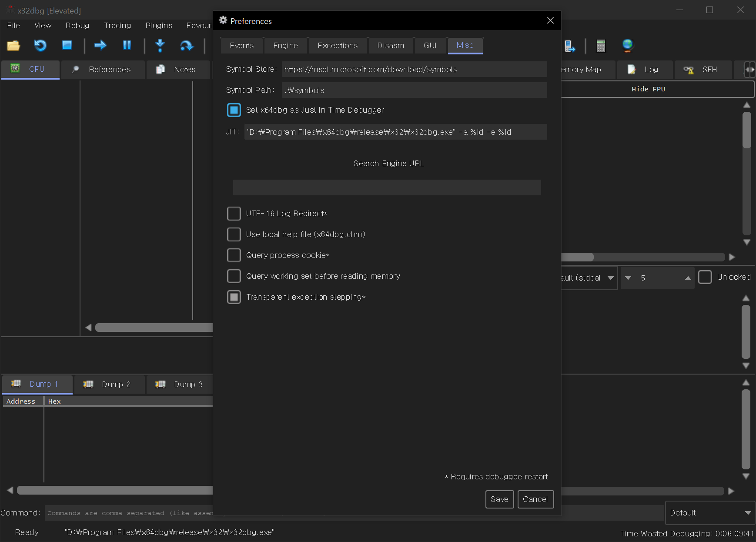Select the Dump 3 tab
This screenshot has height=542, width=756.
(x=179, y=385)
